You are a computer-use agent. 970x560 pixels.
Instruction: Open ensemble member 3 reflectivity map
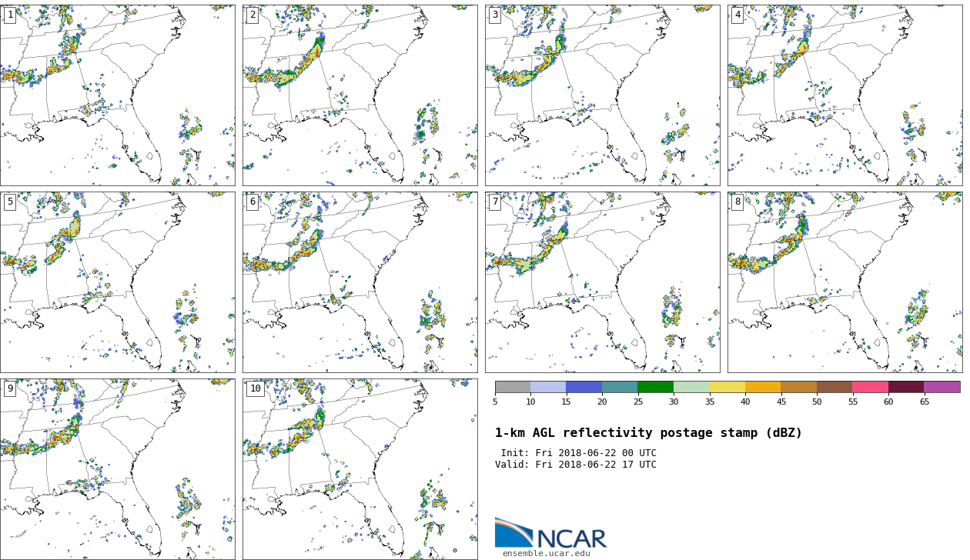coord(602,95)
